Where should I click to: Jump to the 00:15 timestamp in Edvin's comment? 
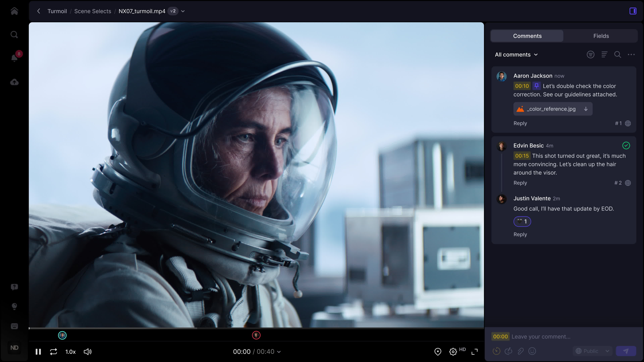click(x=522, y=156)
